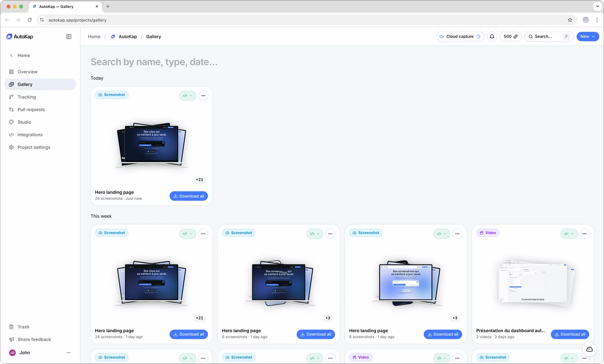Expand embed code dropdown on video card
This screenshot has height=364, width=604.
coord(569,234)
